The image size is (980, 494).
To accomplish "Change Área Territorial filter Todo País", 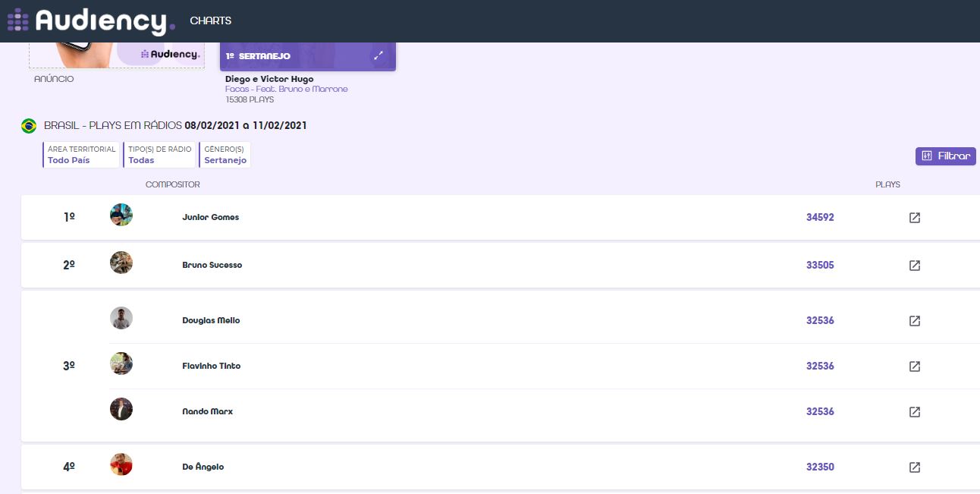I will [x=81, y=155].
